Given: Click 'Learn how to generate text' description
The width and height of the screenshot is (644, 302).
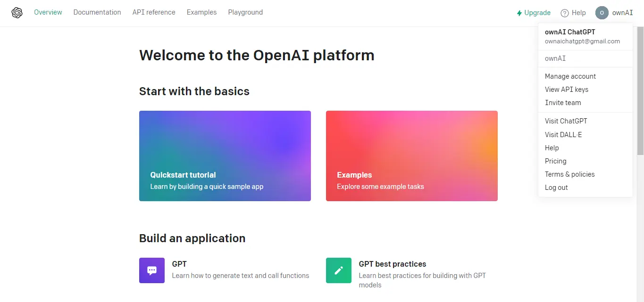Looking at the screenshot, I should pos(241,276).
